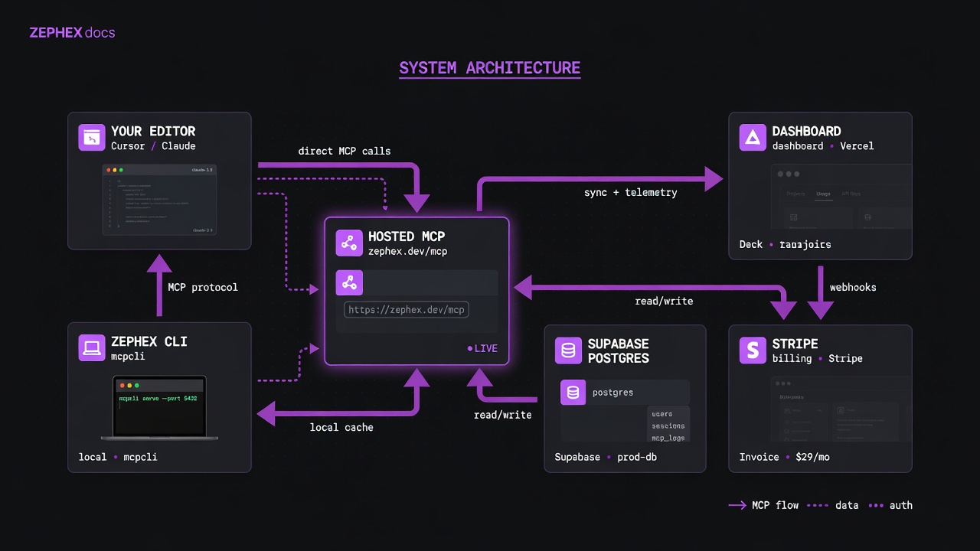The image size is (980, 551).
Task: Click the "Supabase • prod-db" footer label
Action: coord(605,457)
